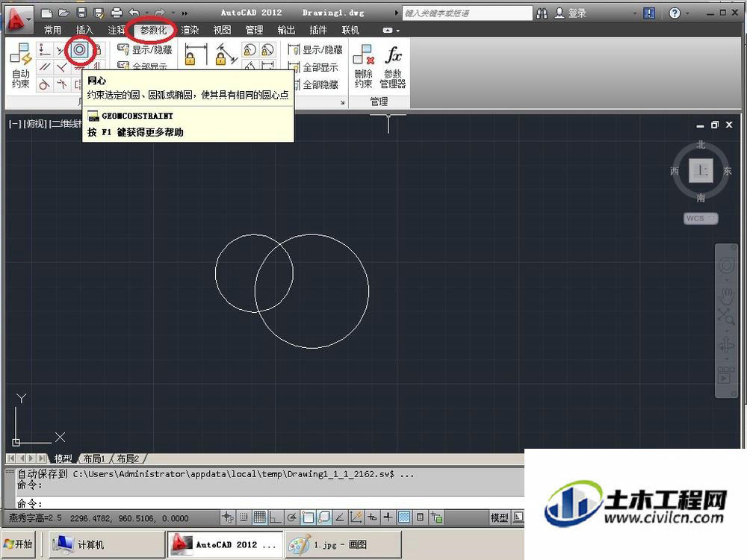Open dimensional panel dialog launcher arrow
Screen dimensions: 747x560
click(x=342, y=102)
